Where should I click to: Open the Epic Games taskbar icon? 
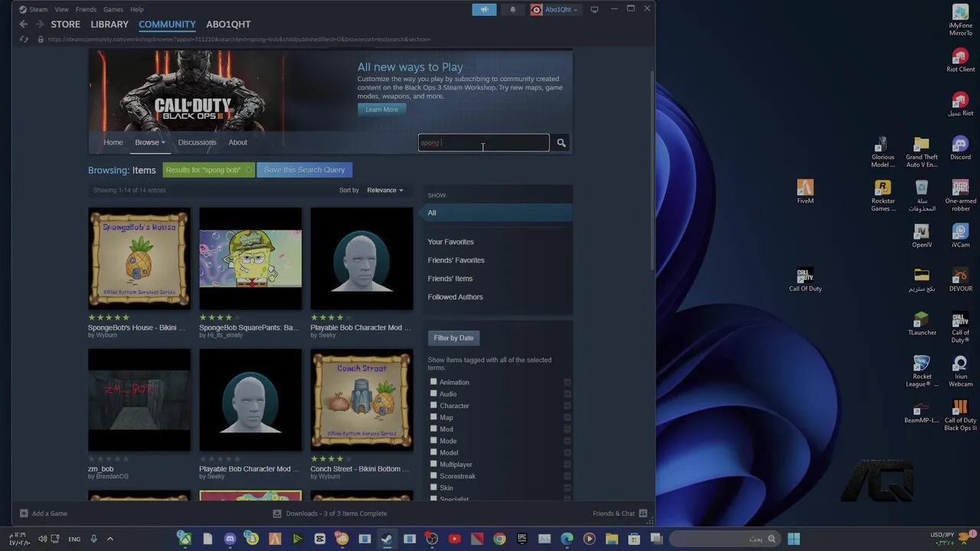pos(522,539)
